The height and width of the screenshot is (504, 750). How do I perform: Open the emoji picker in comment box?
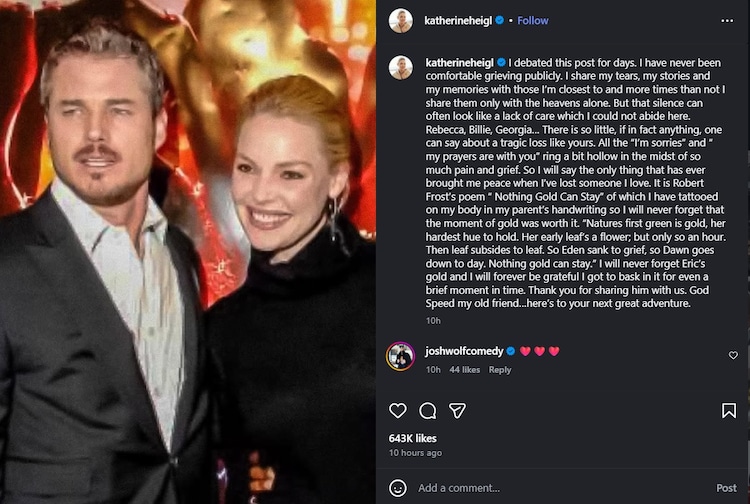[398, 488]
